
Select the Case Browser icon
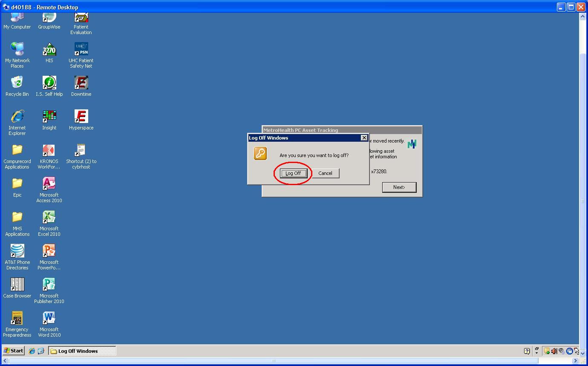click(x=17, y=285)
